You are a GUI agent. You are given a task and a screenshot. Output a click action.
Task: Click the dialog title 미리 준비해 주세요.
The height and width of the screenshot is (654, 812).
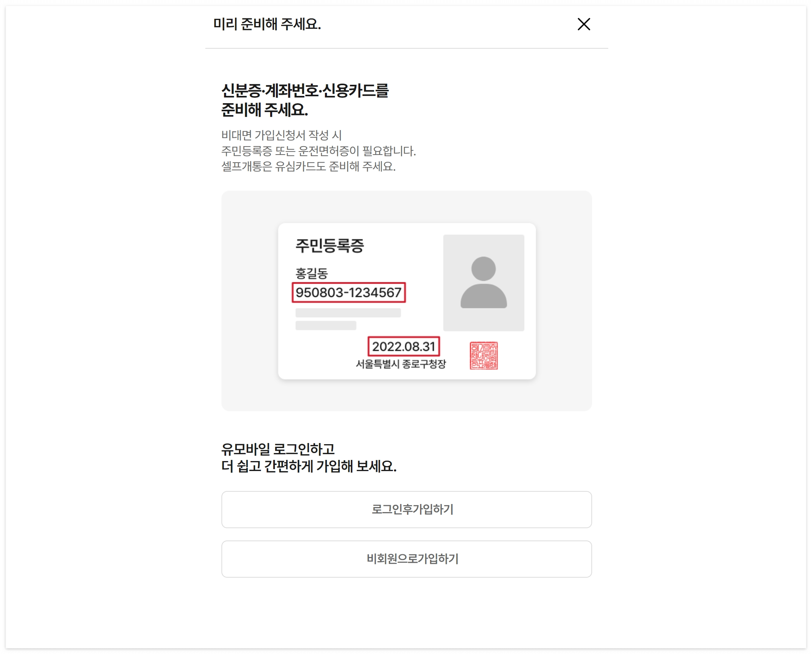(267, 24)
